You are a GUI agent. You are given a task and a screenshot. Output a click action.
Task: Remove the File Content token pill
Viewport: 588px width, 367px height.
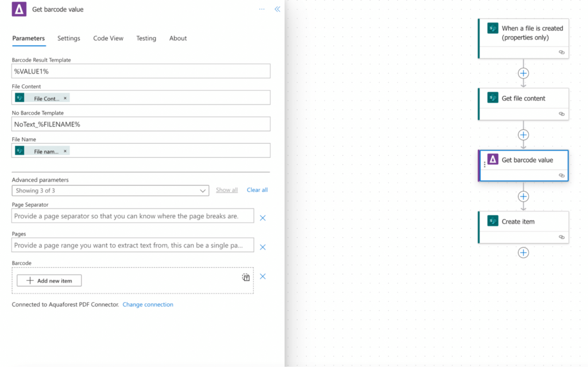pyautogui.click(x=64, y=98)
